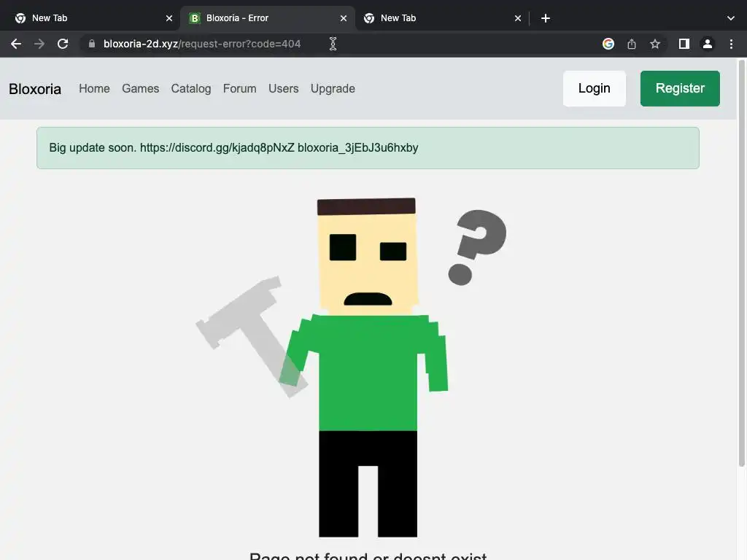Open the Users page
747x560 pixels.
(x=284, y=88)
